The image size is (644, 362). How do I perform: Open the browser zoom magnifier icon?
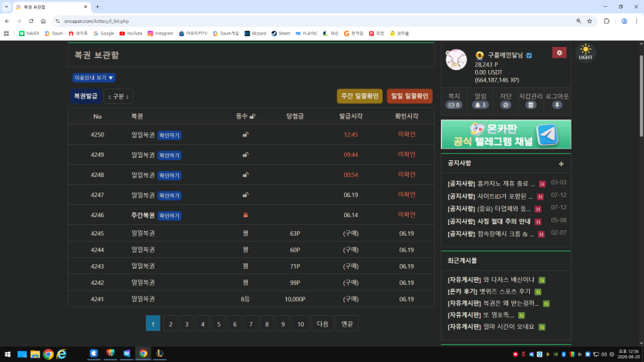point(578,21)
